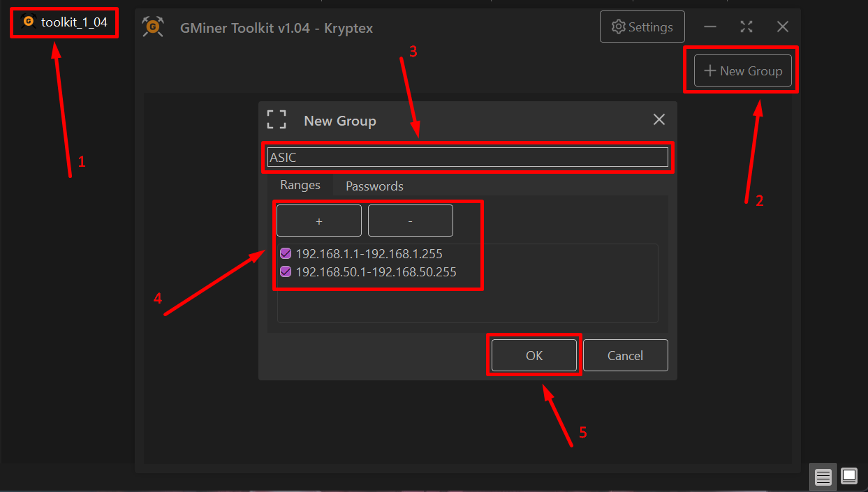Select the single window view icon at bottom right

tap(849, 477)
